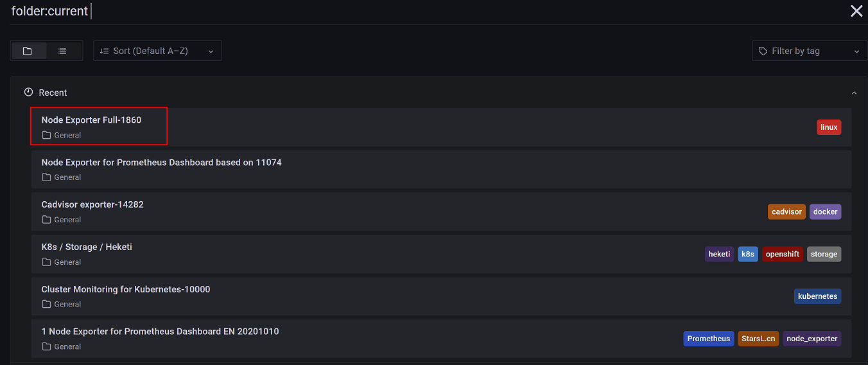This screenshot has width=868, height=365.
Task: Click the search query input field
Action: tap(385, 11)
